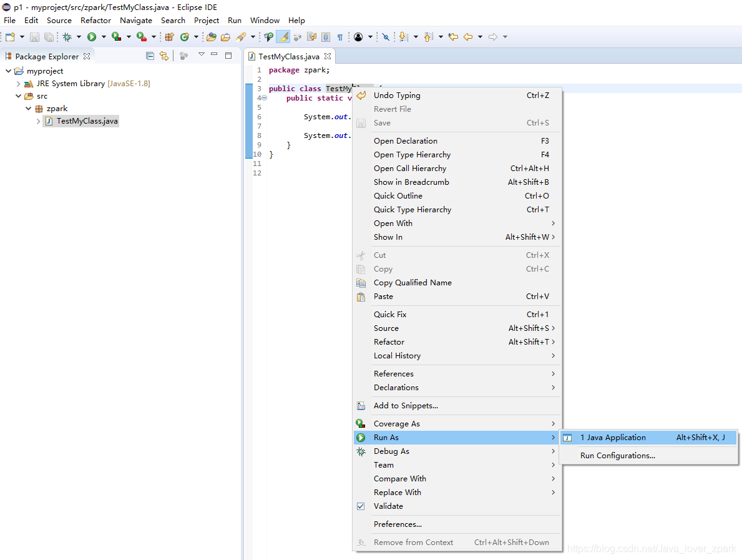Screen dimensions: 742x560
Task: Open the dropdown arrow beside the Debug button
Action: pyautogui.click(x=79, y=37)
